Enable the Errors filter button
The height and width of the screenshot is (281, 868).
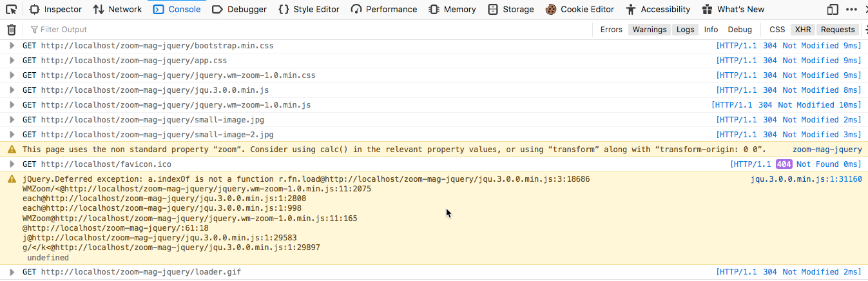pos(612,30)
